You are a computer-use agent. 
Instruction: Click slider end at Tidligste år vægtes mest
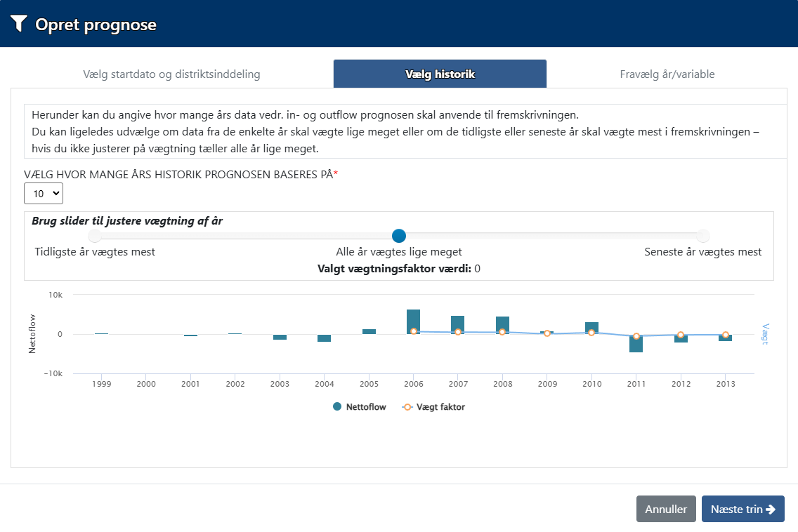(95, 236)
